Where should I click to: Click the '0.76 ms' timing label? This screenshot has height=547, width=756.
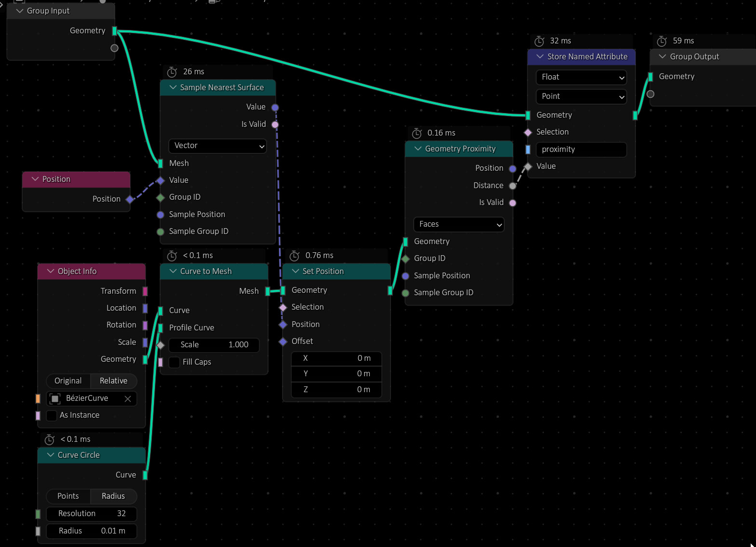tap(319, 256)
